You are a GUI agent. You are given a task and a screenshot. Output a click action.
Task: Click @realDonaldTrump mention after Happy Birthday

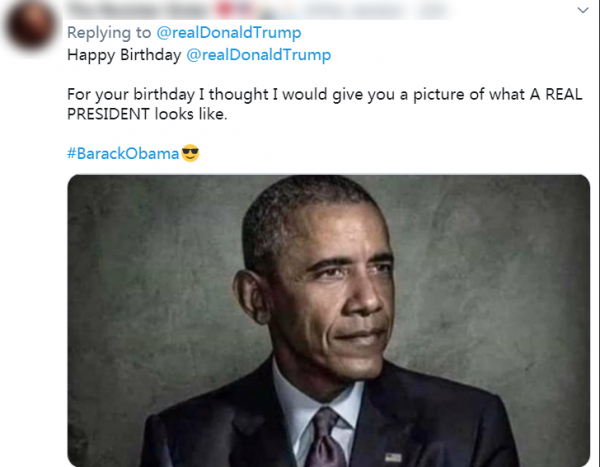tap(258, 54)
